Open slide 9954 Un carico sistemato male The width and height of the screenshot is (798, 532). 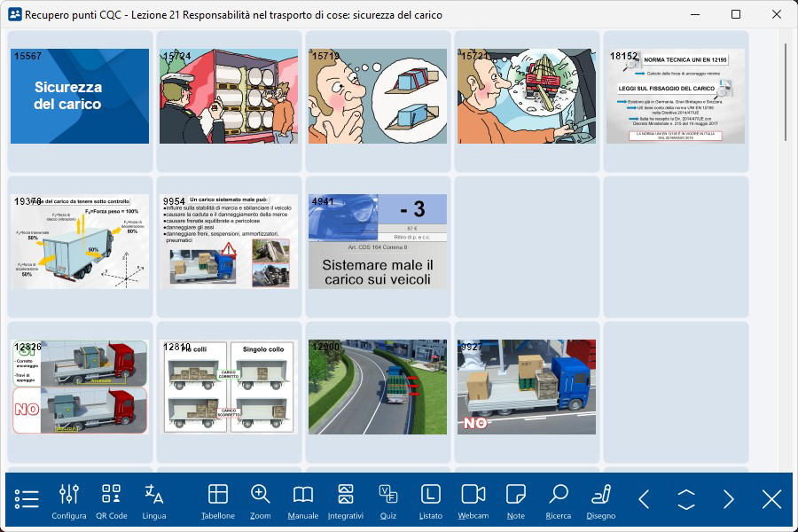(229, 241)
